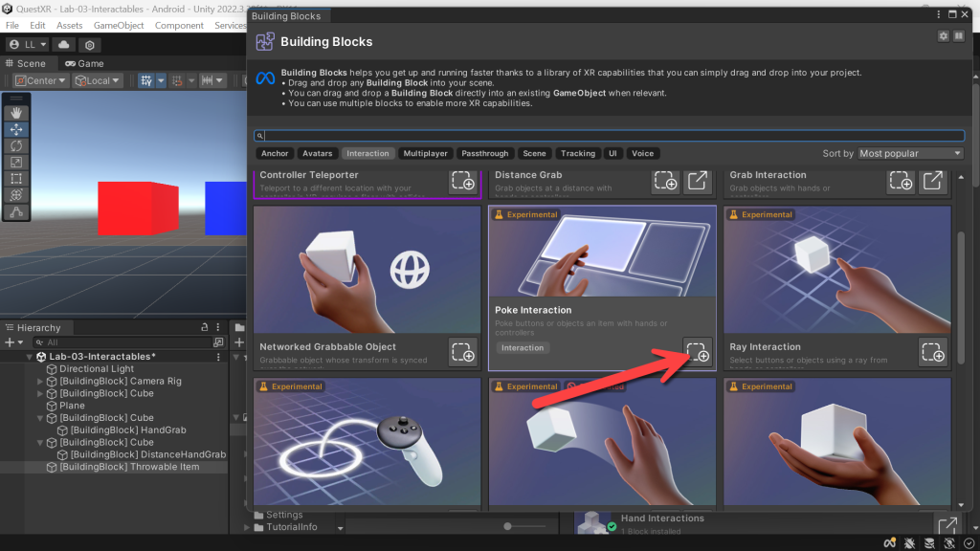Click the Building Blocks search field

click(x=610, y=136)
